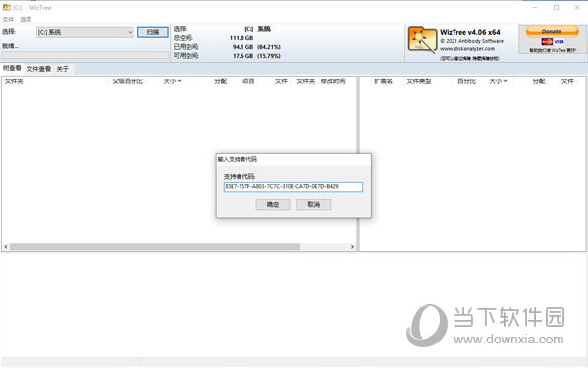Viewport: 588px width, 368px height.
Task: Click the scan progress bar
Action: (x=85, y=55)
